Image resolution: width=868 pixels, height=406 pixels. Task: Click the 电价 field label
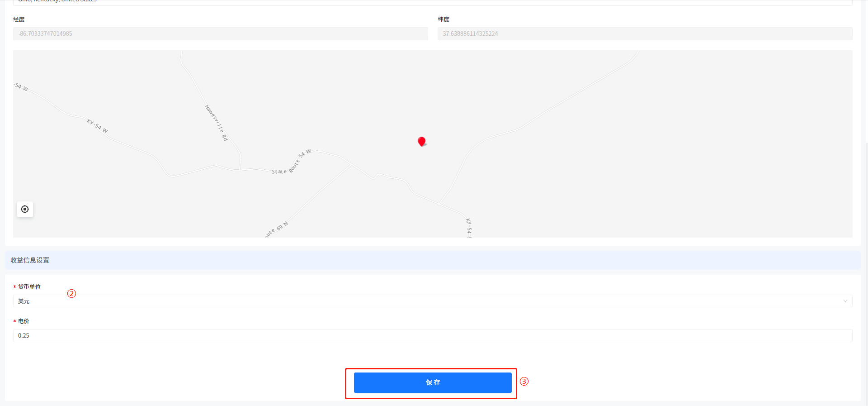tap(24, 321)
